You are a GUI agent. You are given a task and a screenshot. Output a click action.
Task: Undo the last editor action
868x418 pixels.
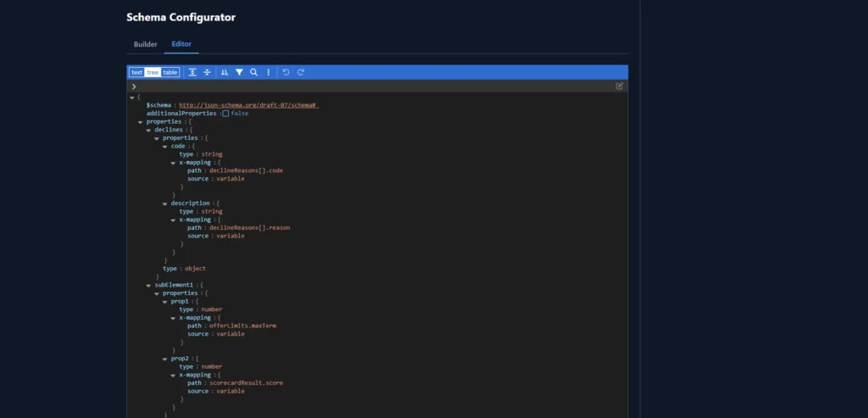click(286, 73)
